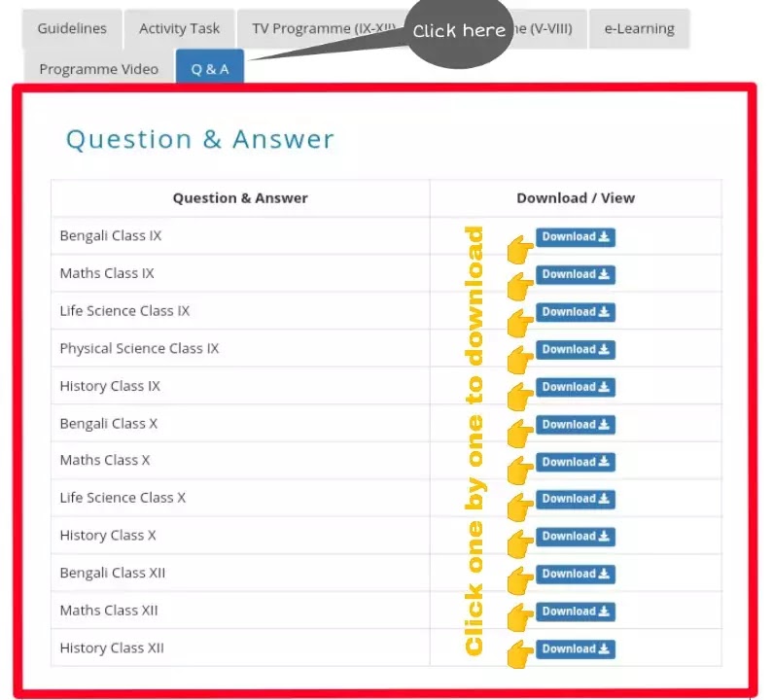
Task: Click the 'Bengali Class IX' row text
Action: tap(111, 235)
